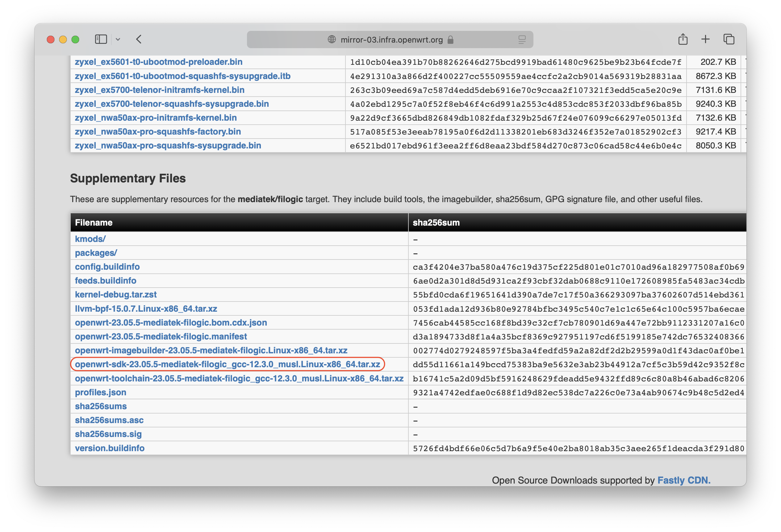This screenshot has width=781, height=532.
Task: Open a new tab with plus icon
Action: tap(705, 39)
